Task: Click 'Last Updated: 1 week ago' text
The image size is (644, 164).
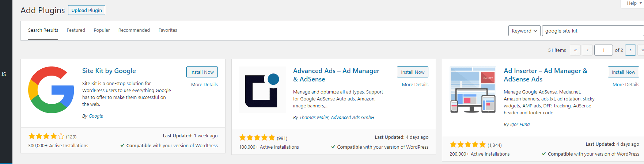Action: (x=190, y=136)
